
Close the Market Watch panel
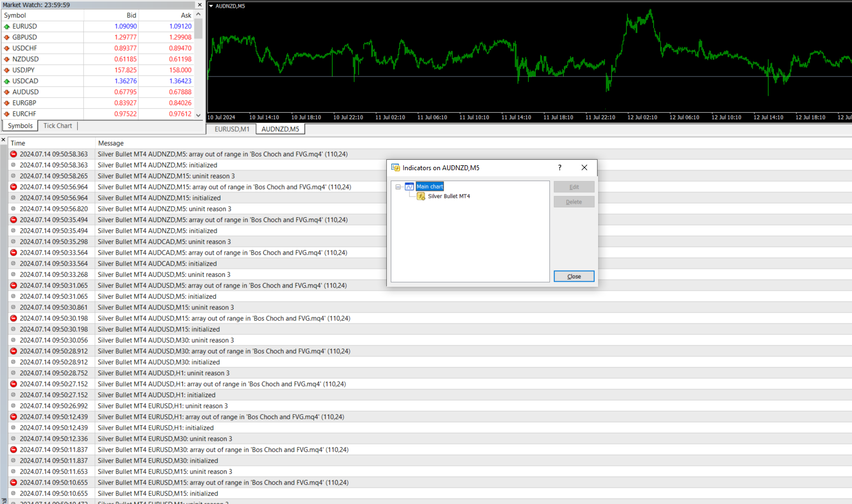point(200,4)
